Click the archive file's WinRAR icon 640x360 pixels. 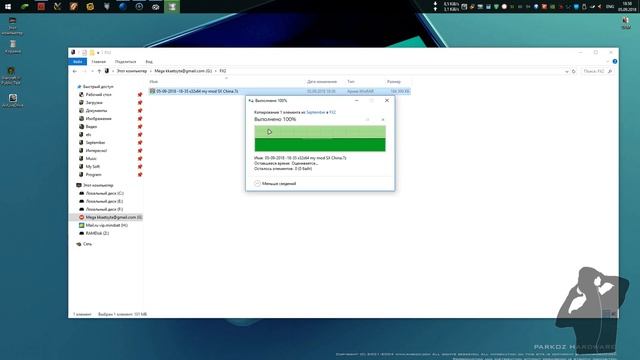click(x=152, y=91)
